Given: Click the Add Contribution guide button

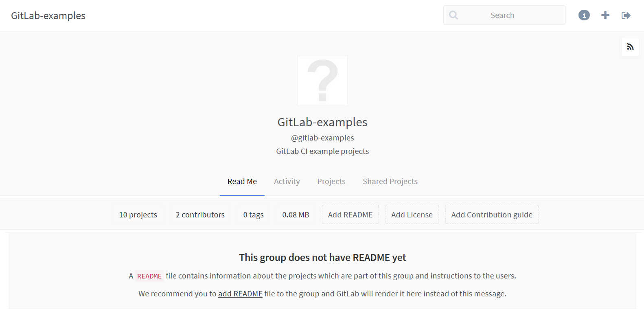Looking at the screenshot, I should coord(491,215).
